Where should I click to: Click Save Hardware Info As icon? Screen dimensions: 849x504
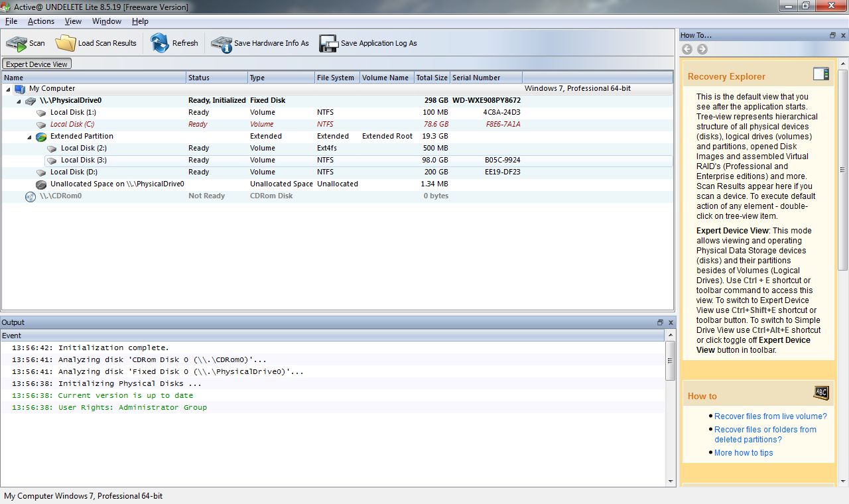pos(222,44)
